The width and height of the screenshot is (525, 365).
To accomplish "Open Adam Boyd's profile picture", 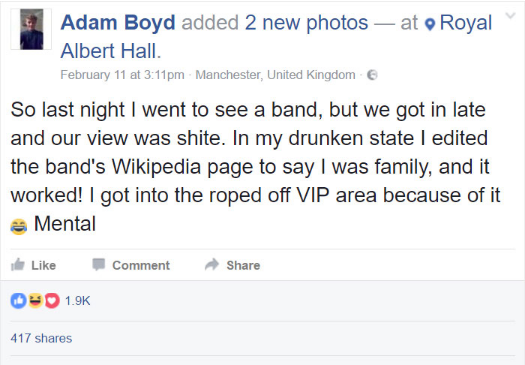I will (x=31, y=29).
